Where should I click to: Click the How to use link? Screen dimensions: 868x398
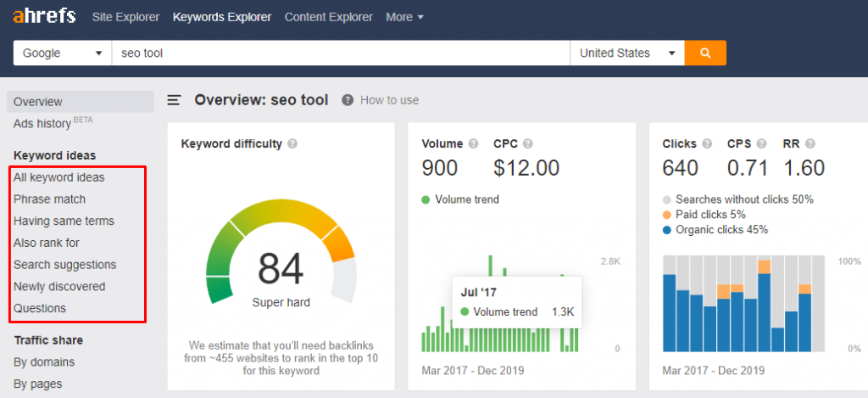tap(389, 100)
